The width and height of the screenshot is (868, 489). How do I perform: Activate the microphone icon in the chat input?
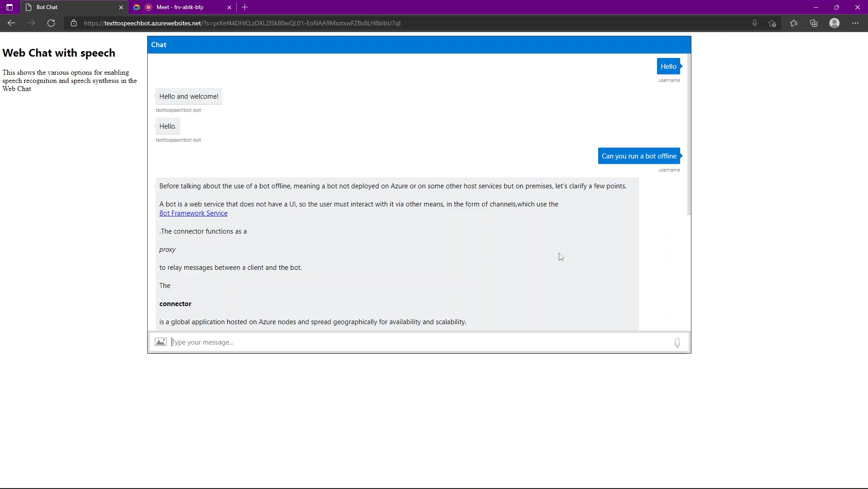point(677,342)
